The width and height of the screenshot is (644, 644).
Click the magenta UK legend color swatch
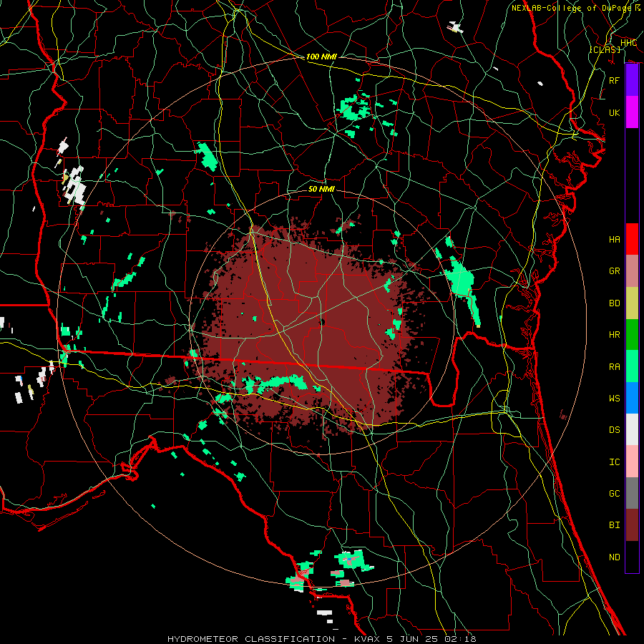[632, 112]
